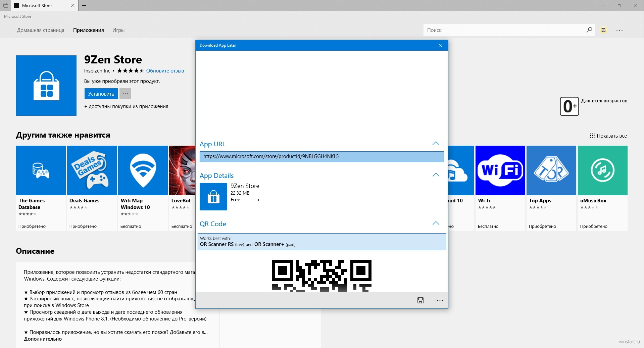Close the Microsoft Store tab

[x=73, y=5]
